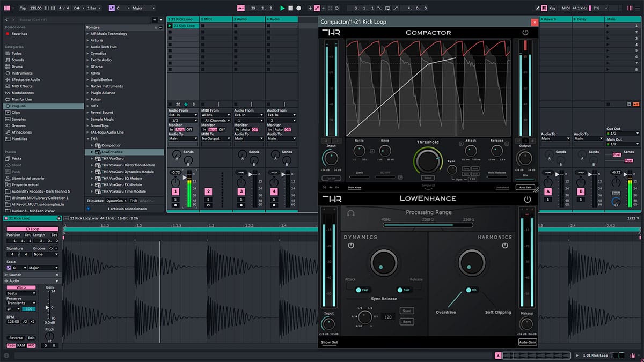Screen dimensions: 644x362
Task: Select the 1 21 Kick Loop track header
Action: pyautogui.click(x=182, y=19)
